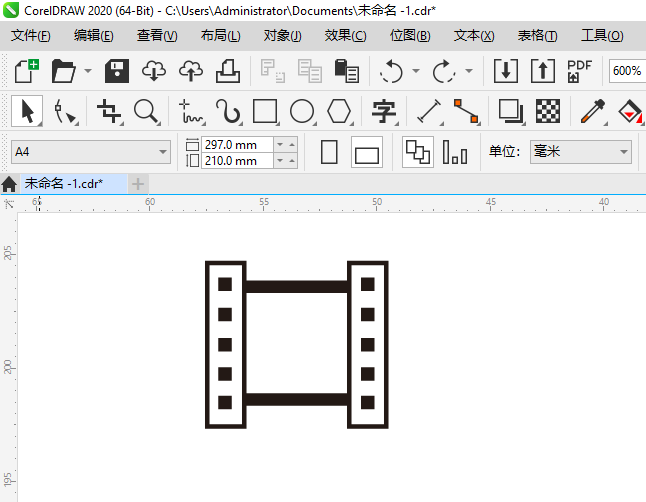Open the 布局(L) menu
Screen dimensions: 646x502
220,36
